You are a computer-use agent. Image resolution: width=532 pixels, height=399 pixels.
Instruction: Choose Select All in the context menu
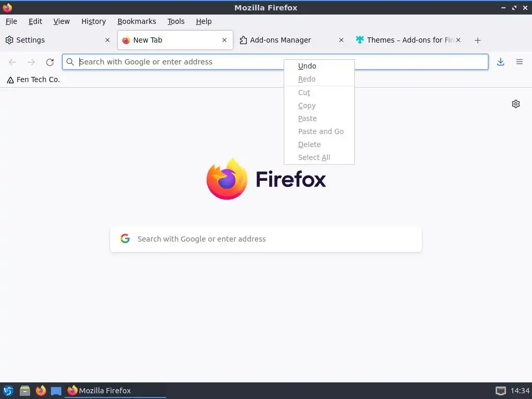(320, 157)
